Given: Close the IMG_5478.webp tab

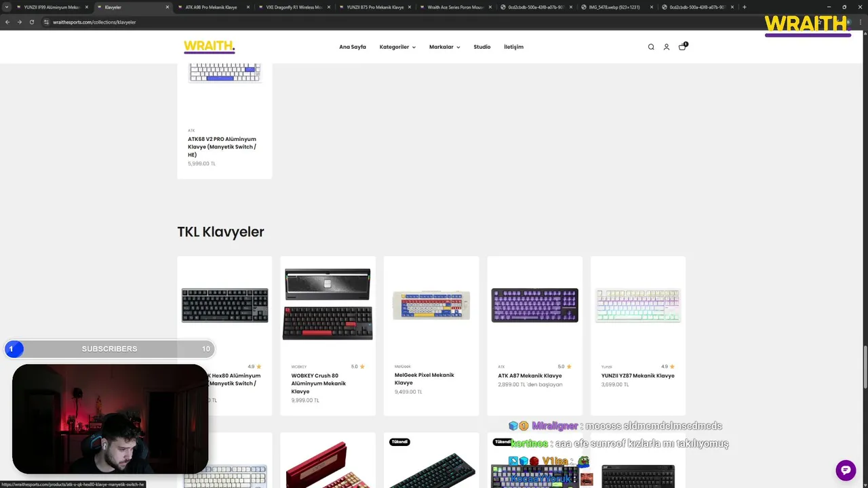Looking at the screenshot, I should (x=652, y=7).
